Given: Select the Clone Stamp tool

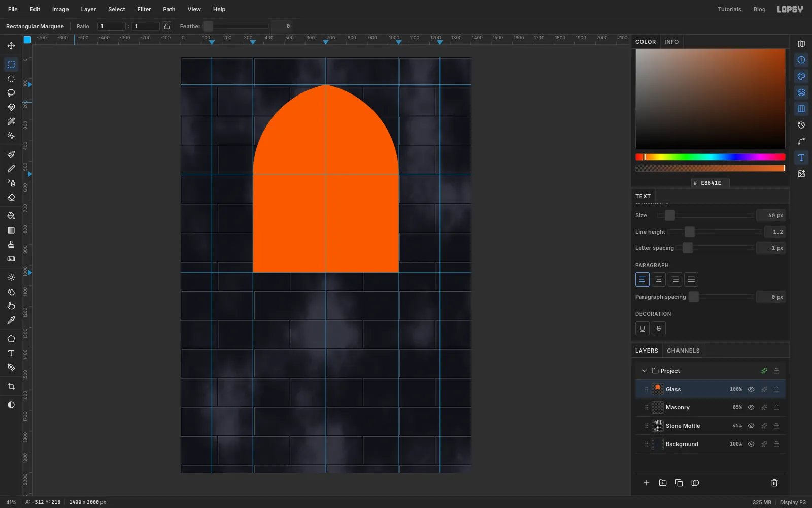Looking at the screenshot, I should click(x=11, y=244).
